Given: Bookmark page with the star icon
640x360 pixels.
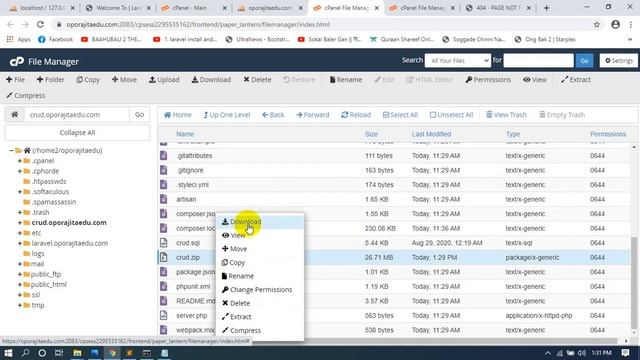Looking at the screenshot, I should point(597,24).
